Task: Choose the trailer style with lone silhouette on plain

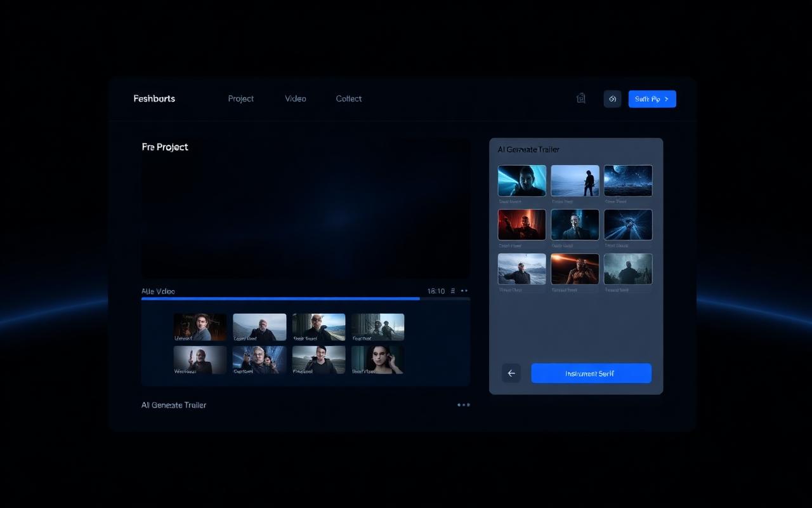Action: coord(575,181)
